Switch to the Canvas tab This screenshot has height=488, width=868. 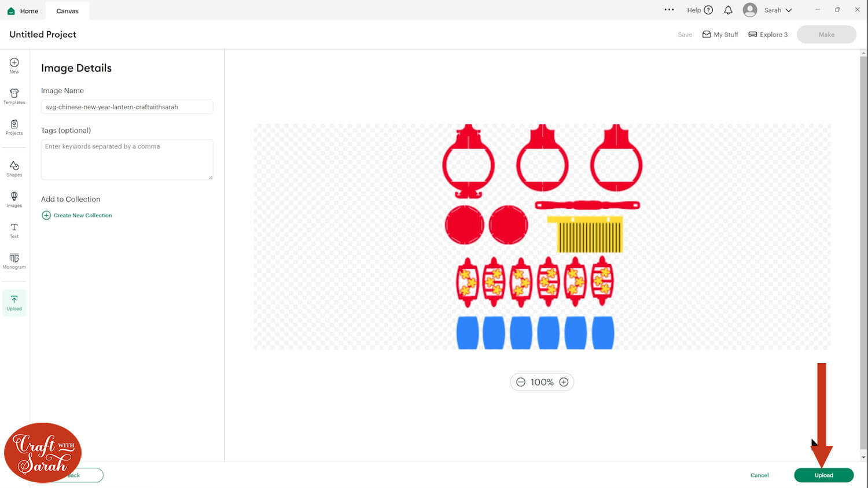[67, 10]
